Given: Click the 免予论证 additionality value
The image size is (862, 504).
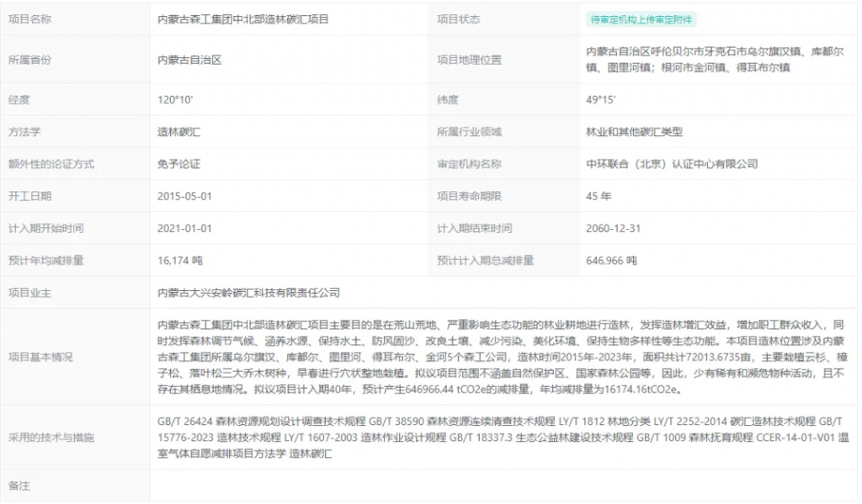Looking at the screenshot, I should [178, 164].
